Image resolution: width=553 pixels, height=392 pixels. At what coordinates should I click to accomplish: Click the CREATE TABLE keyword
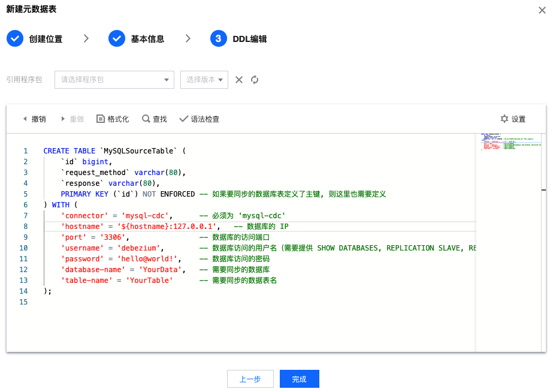[x=69, y=151]
